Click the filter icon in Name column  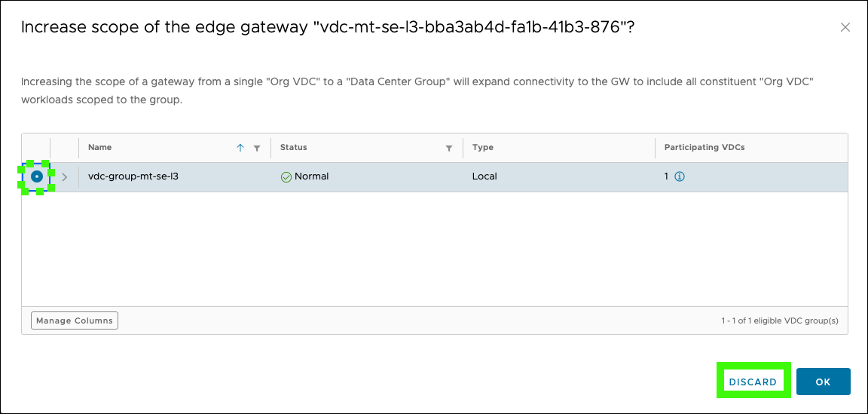(257, 148)
